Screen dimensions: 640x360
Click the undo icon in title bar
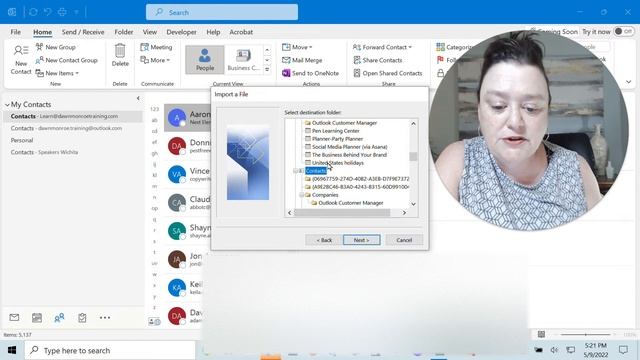pos(48,12)
